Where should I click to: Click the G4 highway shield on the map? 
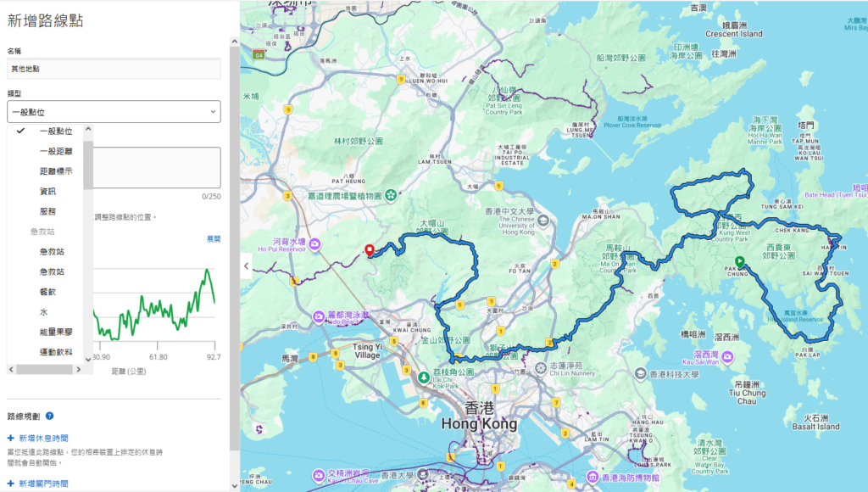point(259,55)
